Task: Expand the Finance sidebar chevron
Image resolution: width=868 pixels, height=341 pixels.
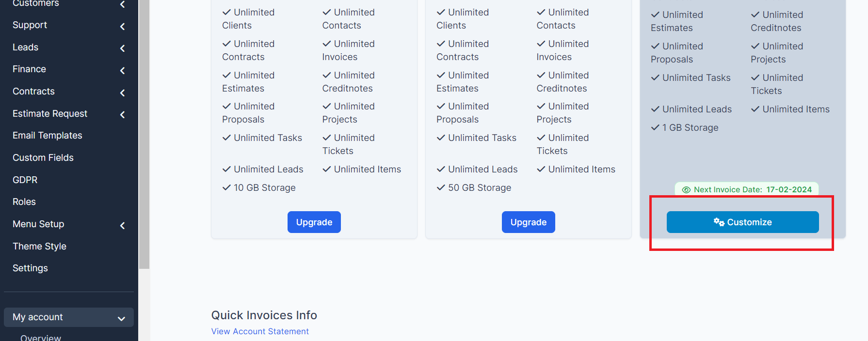Action: coord(123,70)
